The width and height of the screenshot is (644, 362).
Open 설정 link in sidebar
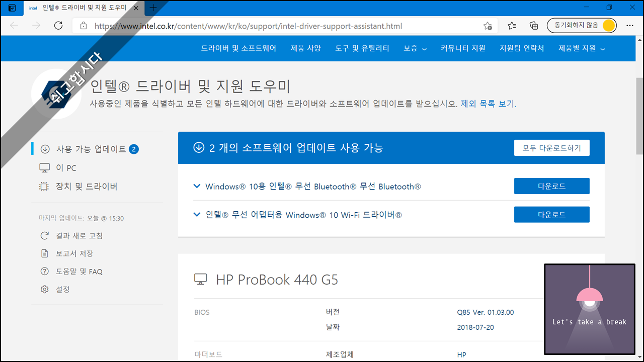(63, 289)
